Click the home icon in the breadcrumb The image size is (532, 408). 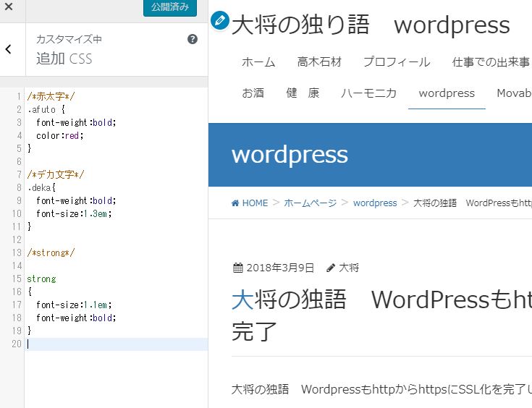(235, 203)
